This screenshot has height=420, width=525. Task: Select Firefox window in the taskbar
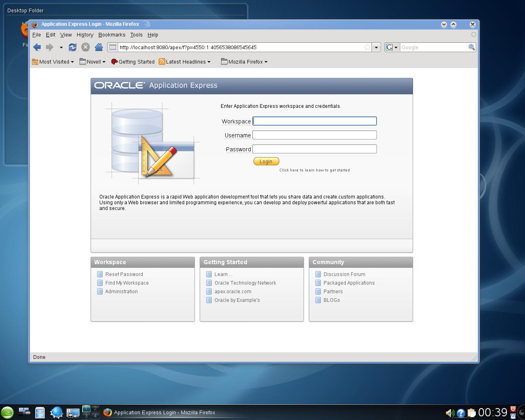click(x=160, y=413)
